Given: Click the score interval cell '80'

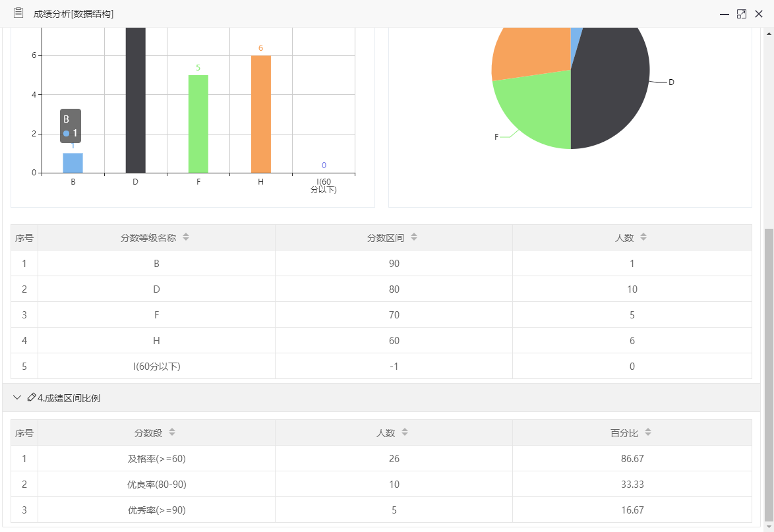Looking at the screenshot, I should coord(394,289).
